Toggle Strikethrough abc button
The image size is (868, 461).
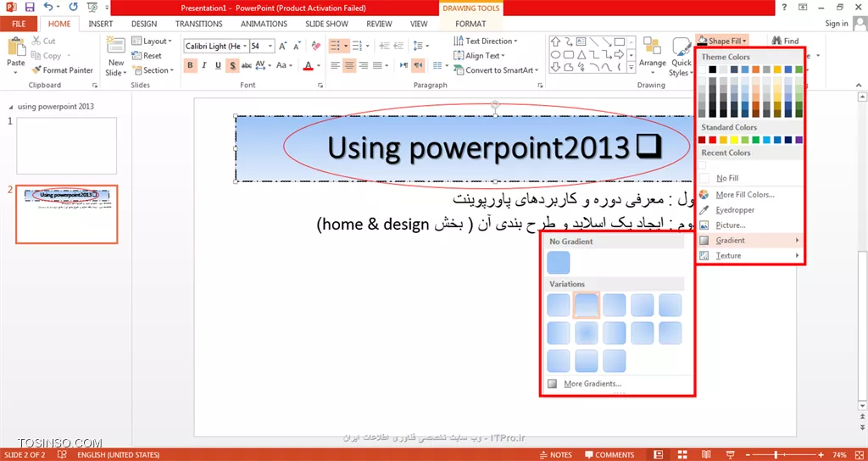coord(247,65)
